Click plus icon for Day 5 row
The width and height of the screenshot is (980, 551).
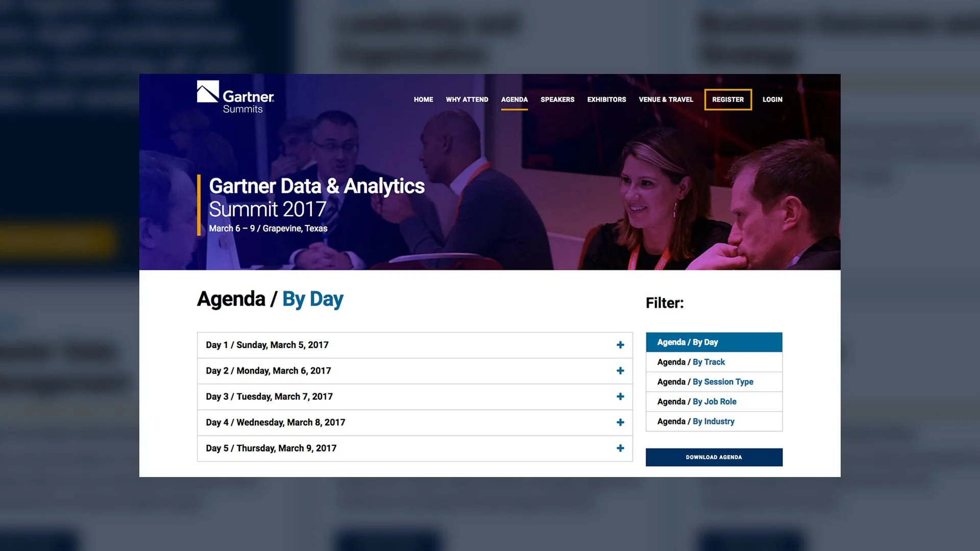click(x=620, y=448)
